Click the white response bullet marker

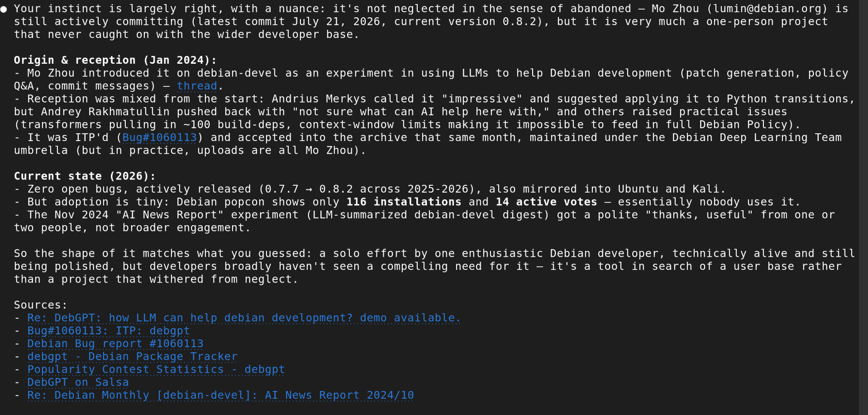tap(4, 9)
